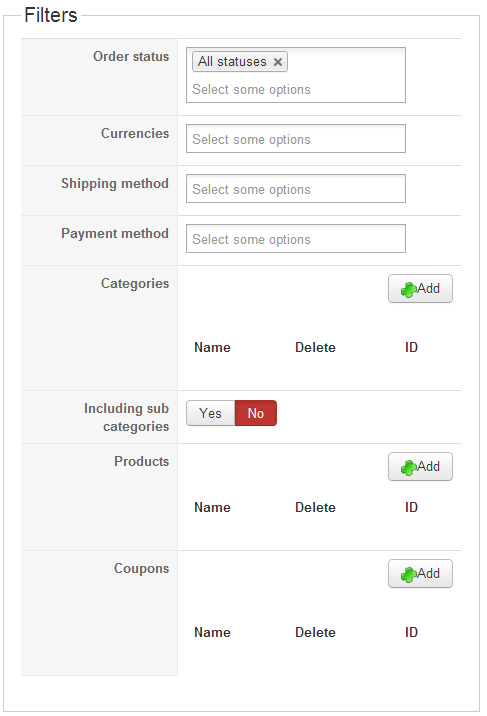Image resolution: width=487 pixels, height=716 pixels.
Task: Click inside Order status select field
Action: pyautogui.click(x=296, y=90)
